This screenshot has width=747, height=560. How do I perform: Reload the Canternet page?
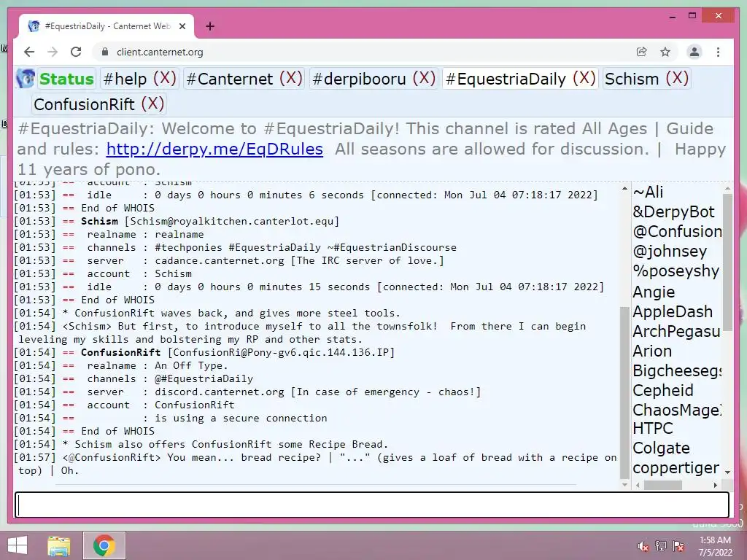[76, 52]
